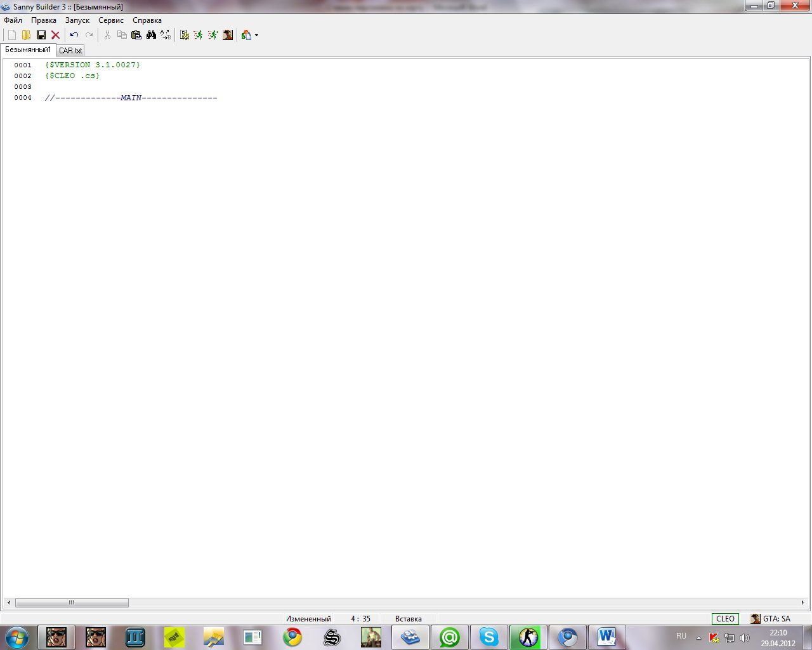Click the horizontal scrollbar right arrow
This screenshot has height=650, width=812.
tap(802, 602)
